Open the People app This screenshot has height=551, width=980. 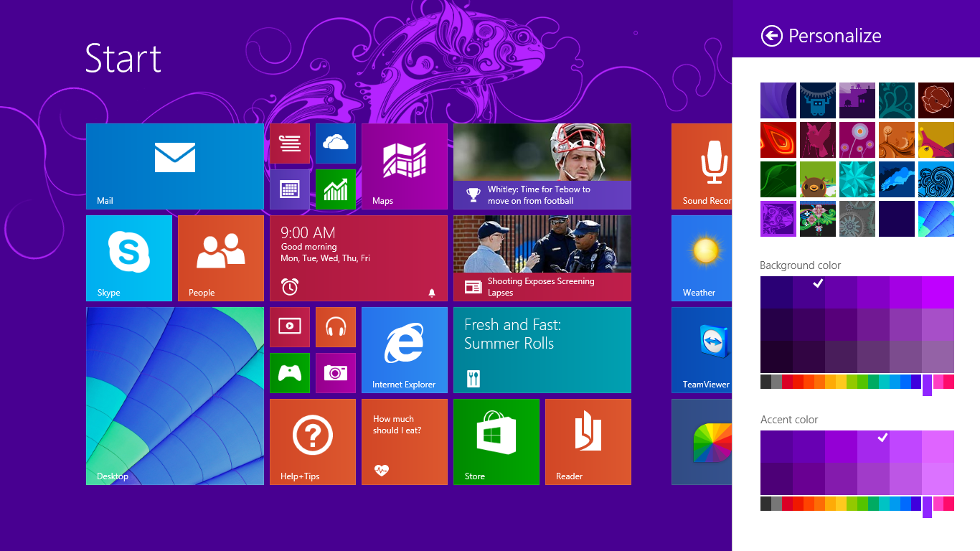pyautogui.click(x=220, y=258)
